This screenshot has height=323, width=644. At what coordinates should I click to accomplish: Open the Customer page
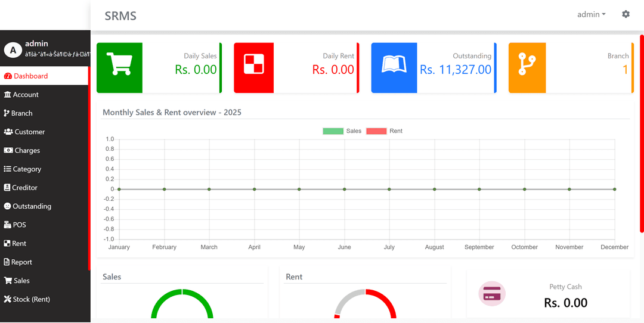pyautogui.click(x=44, y=132)
